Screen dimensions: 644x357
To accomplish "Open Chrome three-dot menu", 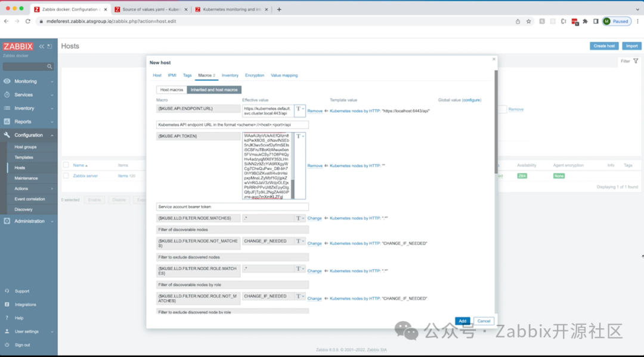I will [x=638, y=21].
